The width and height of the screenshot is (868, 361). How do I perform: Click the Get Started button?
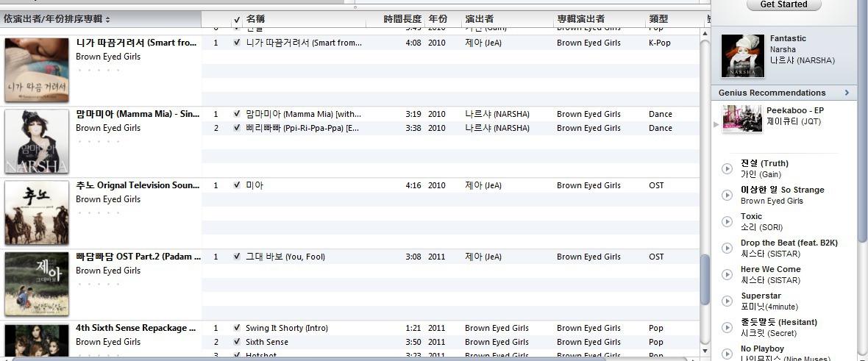pyautogui.click(x=783, y=4)
